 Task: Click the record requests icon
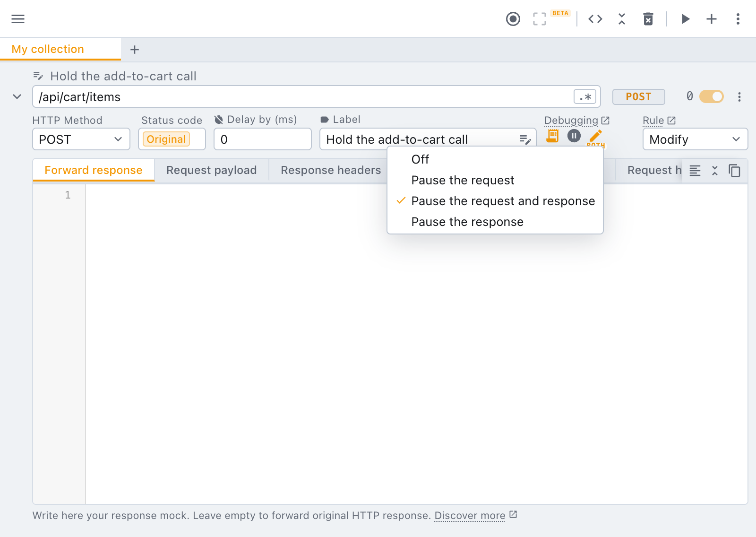tap(513, 19)
